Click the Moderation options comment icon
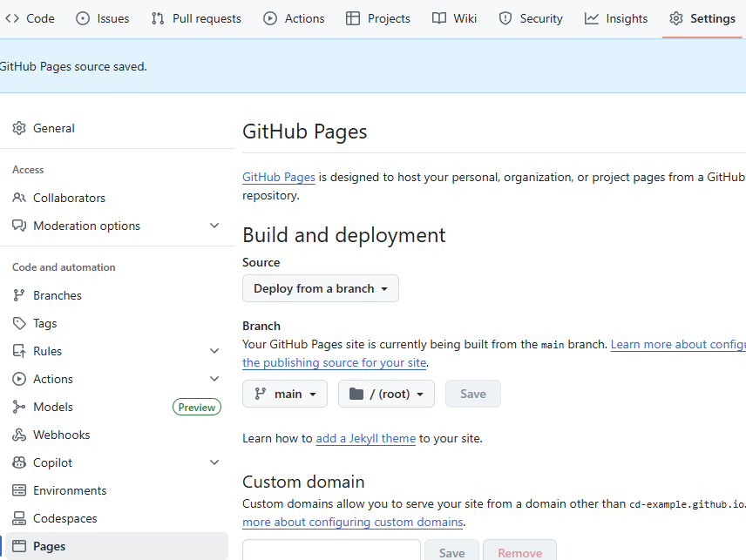 (x=19, y=226)
